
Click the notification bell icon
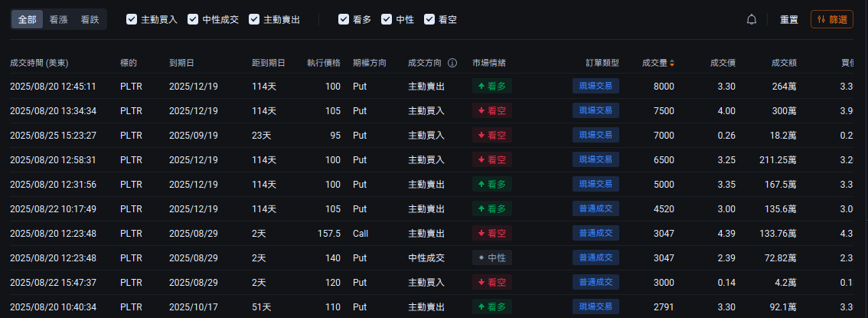pos(752,19)
